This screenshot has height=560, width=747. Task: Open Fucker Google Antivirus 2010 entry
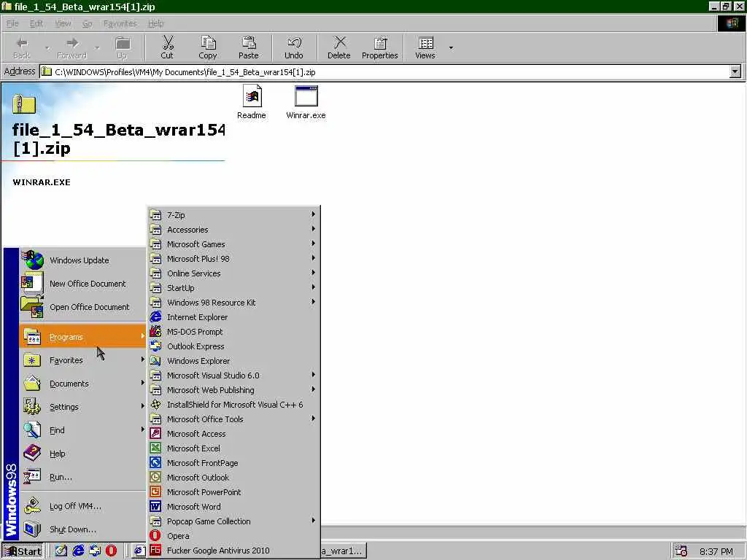233,551
